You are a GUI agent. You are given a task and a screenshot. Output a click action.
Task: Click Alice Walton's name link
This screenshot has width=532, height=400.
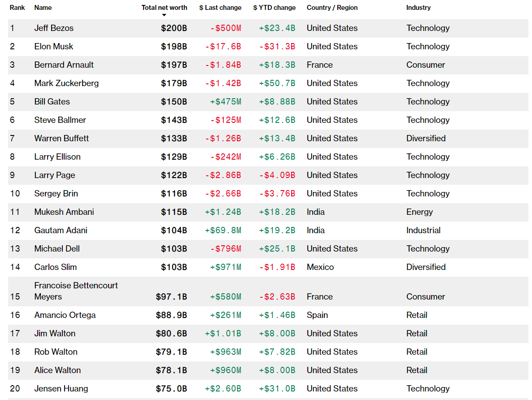(57, 370)
